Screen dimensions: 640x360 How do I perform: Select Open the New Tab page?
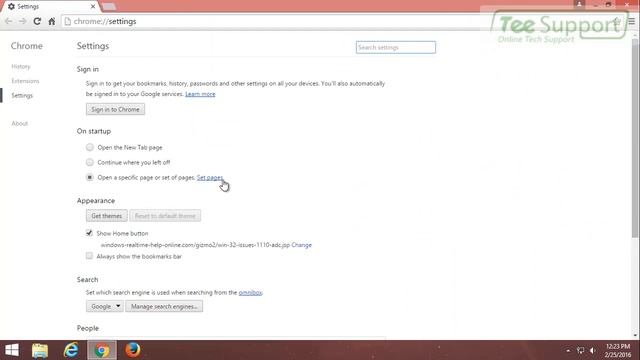[89, 147]
